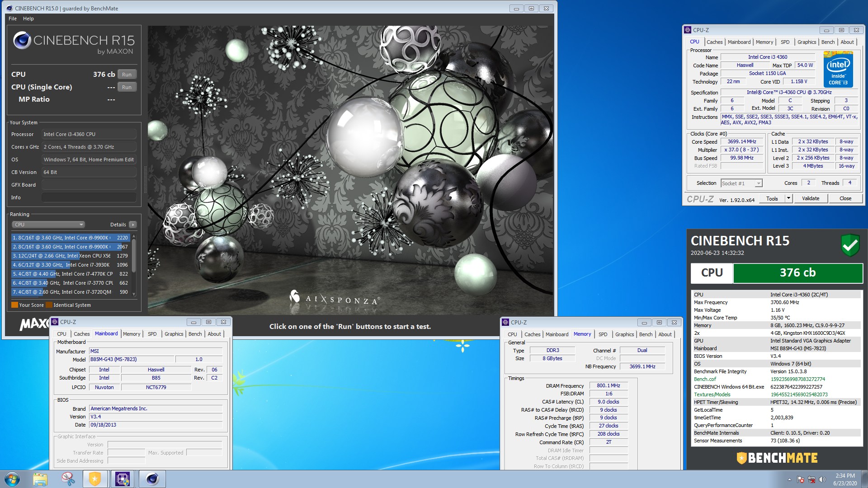
Task: Click the MSI manufacturer field in Mainboard tab
Action: click(156, 351)
